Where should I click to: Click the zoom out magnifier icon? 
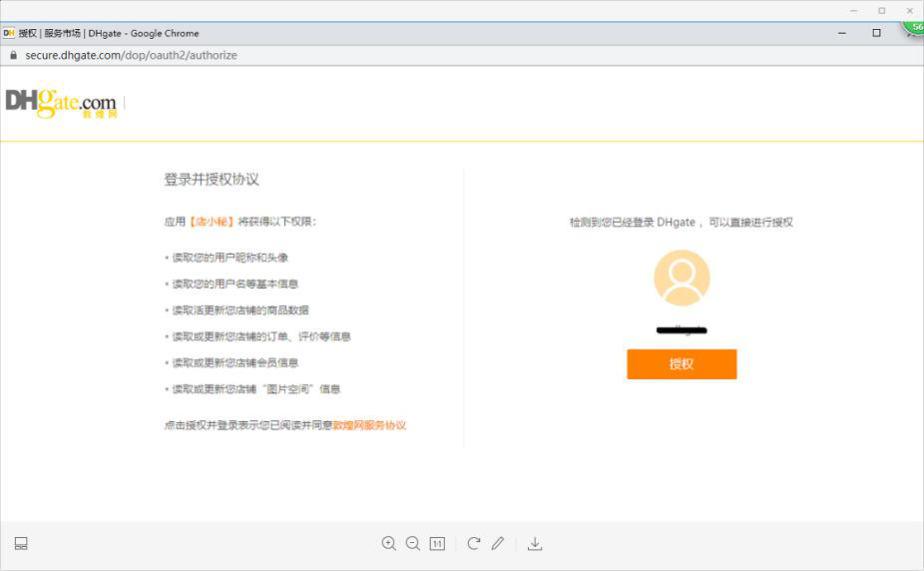click(413, 543)
